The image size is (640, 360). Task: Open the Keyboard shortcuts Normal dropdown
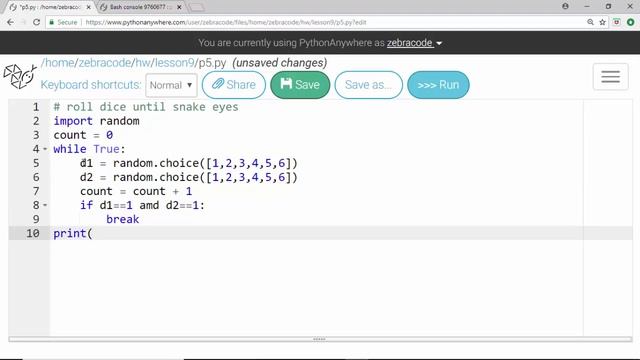171,85
